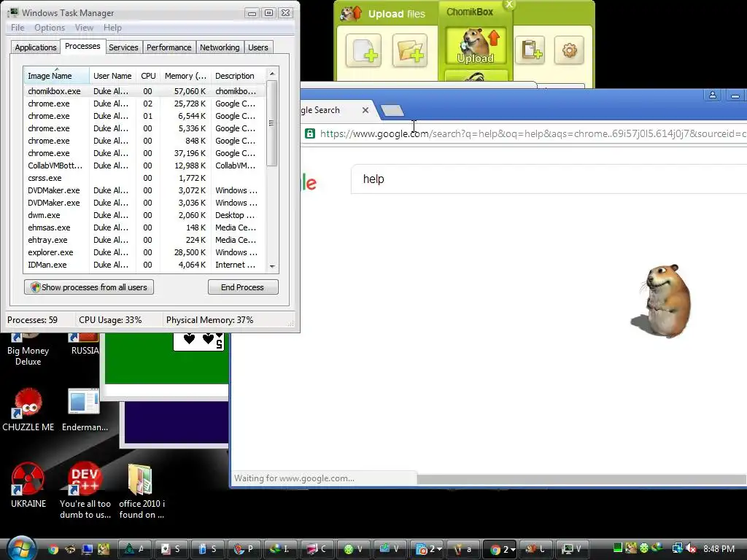Launch Chrome from the quick launch area

(53, 549)
